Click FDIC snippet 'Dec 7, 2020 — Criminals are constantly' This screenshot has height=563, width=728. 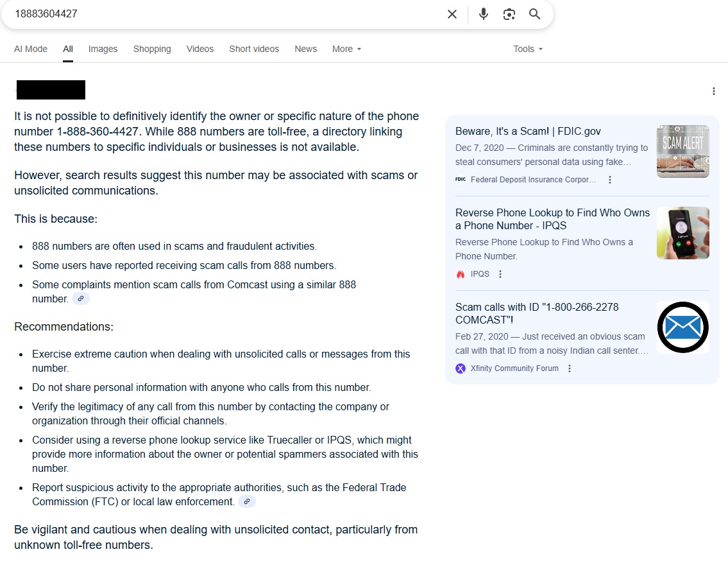tap(551, 155)
